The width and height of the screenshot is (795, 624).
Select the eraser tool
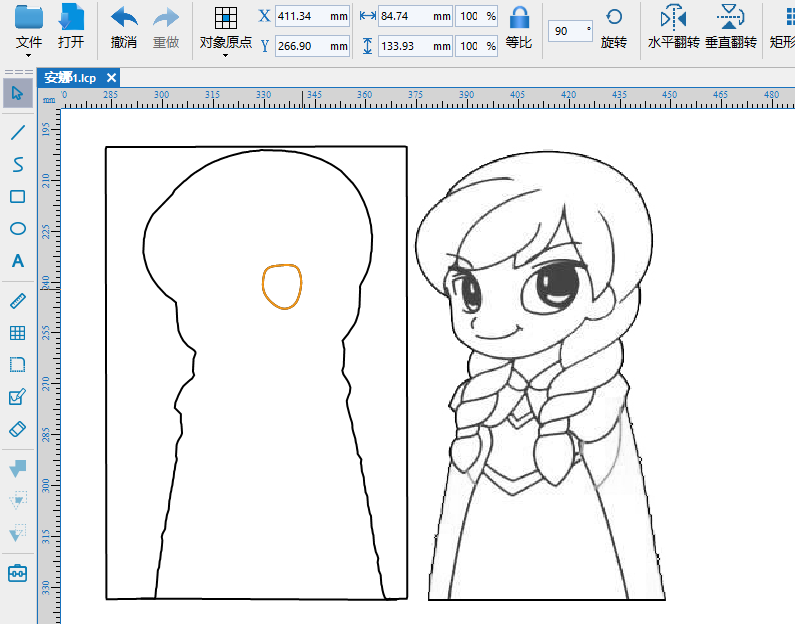coord(18,429)
